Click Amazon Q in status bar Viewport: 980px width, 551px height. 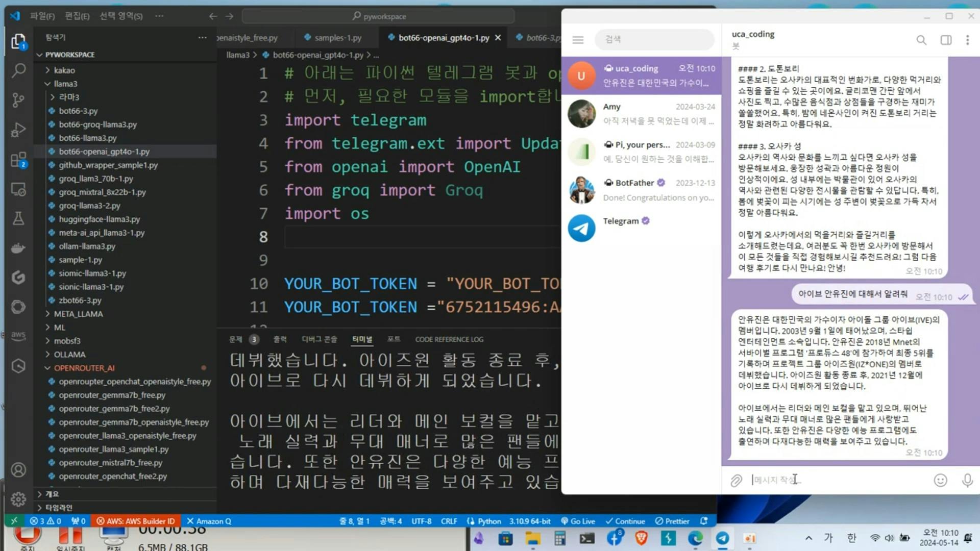click(209, 521)
